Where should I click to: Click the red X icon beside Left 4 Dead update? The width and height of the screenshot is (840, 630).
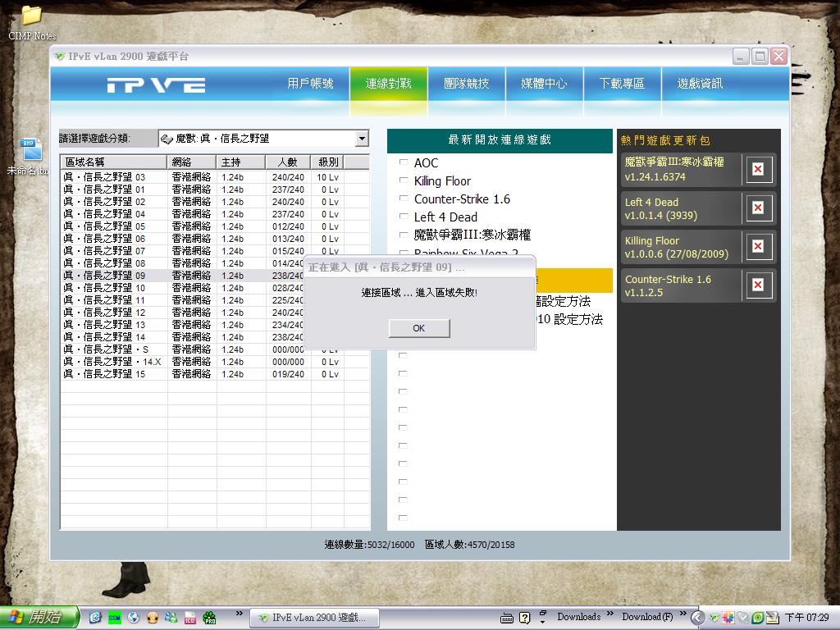[758, 208]
